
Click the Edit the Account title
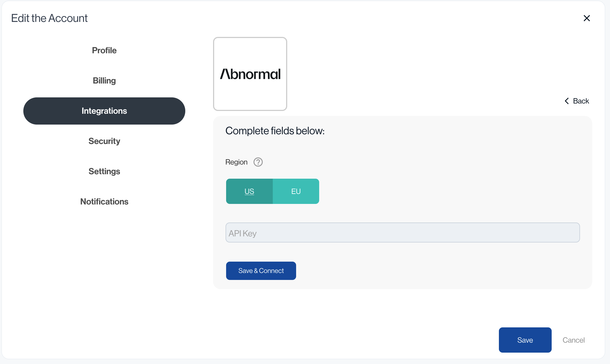[49, 18]
